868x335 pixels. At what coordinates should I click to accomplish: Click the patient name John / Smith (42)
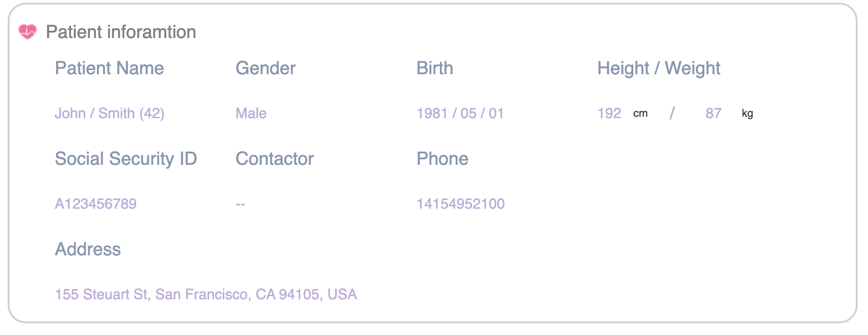(x=109, y=113)
